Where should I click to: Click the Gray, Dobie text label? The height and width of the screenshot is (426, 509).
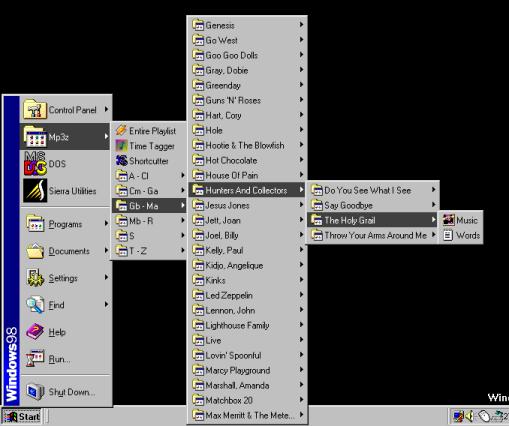pyautogui.click(x=227, y=70)
